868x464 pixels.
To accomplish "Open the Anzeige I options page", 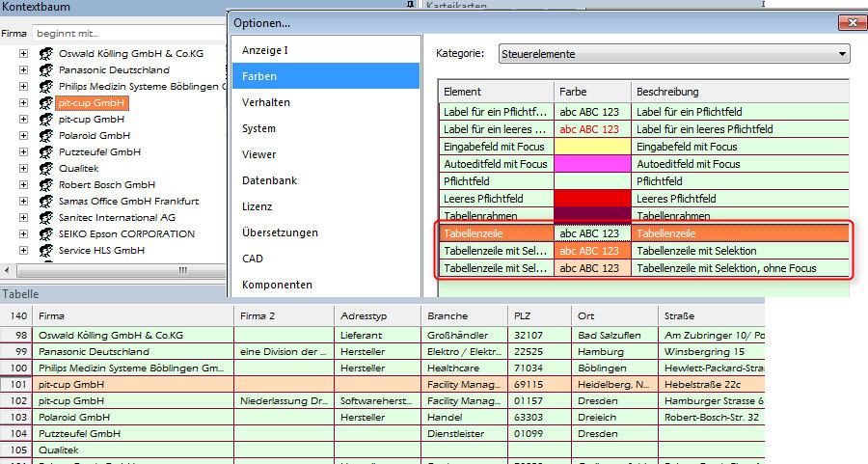I will 326,50.
